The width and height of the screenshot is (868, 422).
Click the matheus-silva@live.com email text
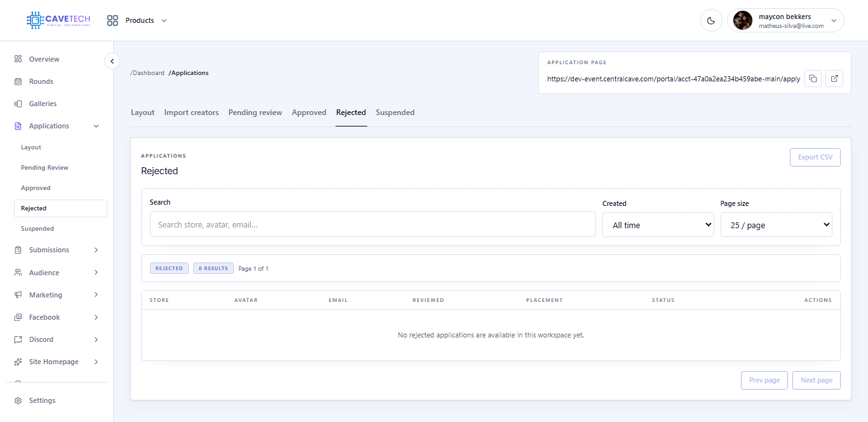pyautogui.click(x=791, y=26)
